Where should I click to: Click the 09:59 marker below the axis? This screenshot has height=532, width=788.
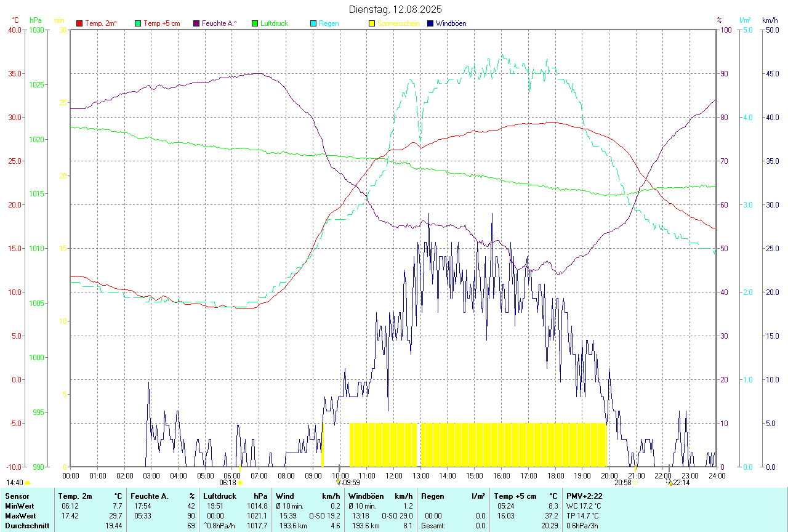(x=338, y=483)
